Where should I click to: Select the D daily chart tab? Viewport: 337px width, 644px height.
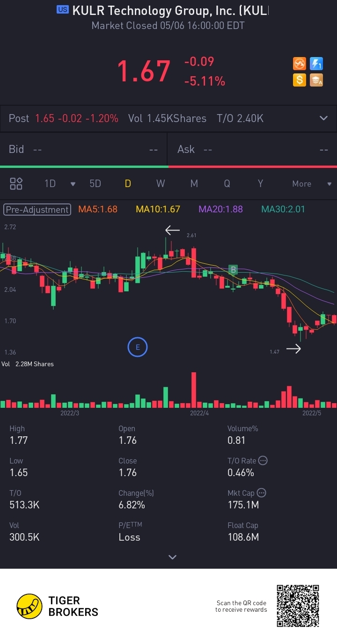point(127,184)
